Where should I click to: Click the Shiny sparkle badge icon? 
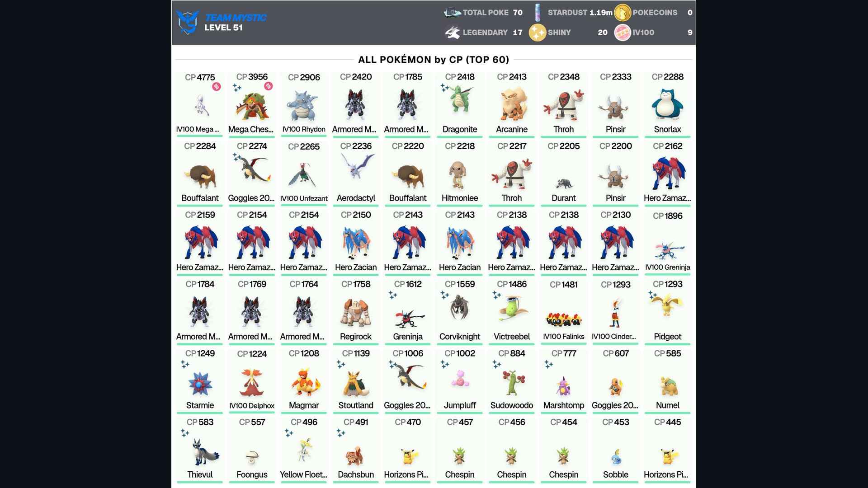coord(538,33)
